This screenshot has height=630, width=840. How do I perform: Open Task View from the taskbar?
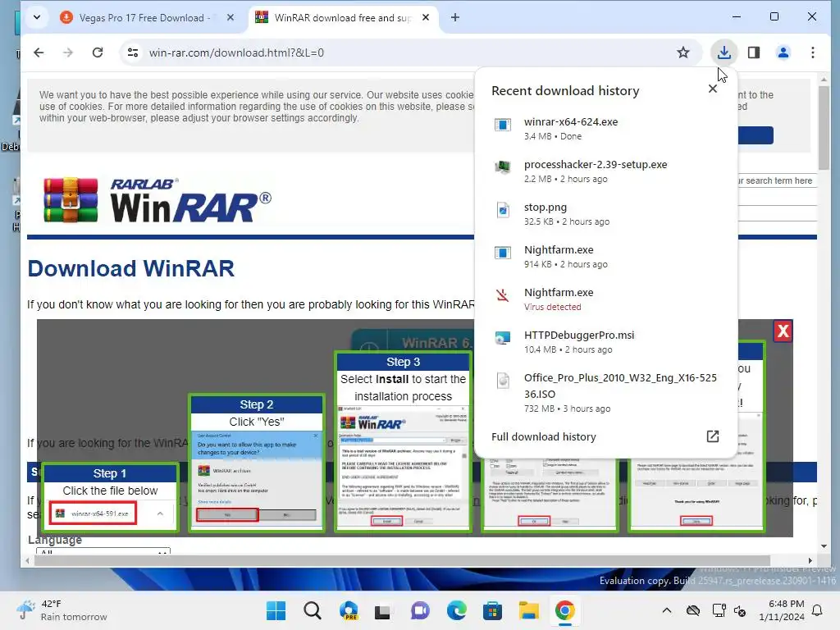(382, 610)
